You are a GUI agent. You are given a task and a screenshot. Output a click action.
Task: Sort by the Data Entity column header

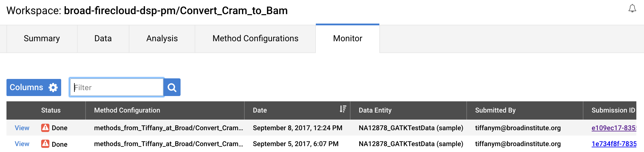(375, 110)
